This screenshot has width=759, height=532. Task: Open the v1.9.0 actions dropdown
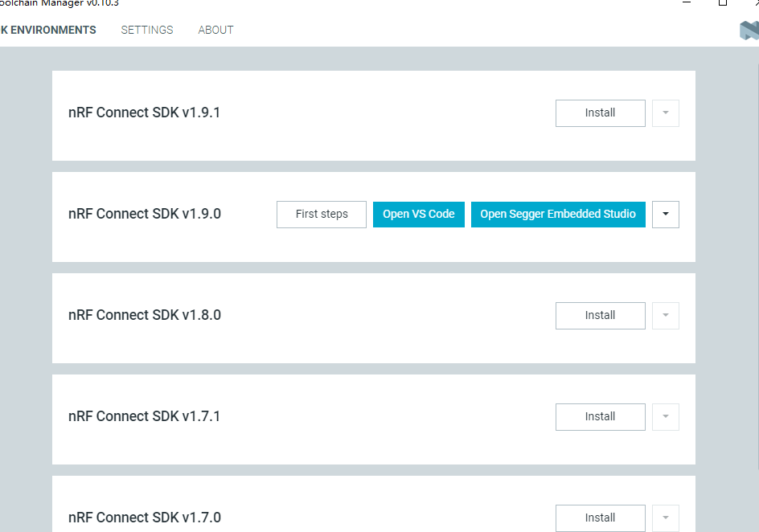(x=665, y=214)
